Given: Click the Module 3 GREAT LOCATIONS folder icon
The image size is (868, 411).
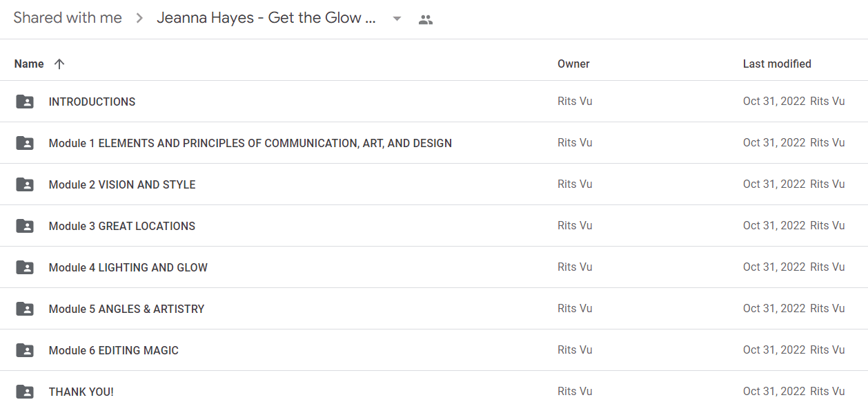Looking at the screenshot, I should [25, 226].
